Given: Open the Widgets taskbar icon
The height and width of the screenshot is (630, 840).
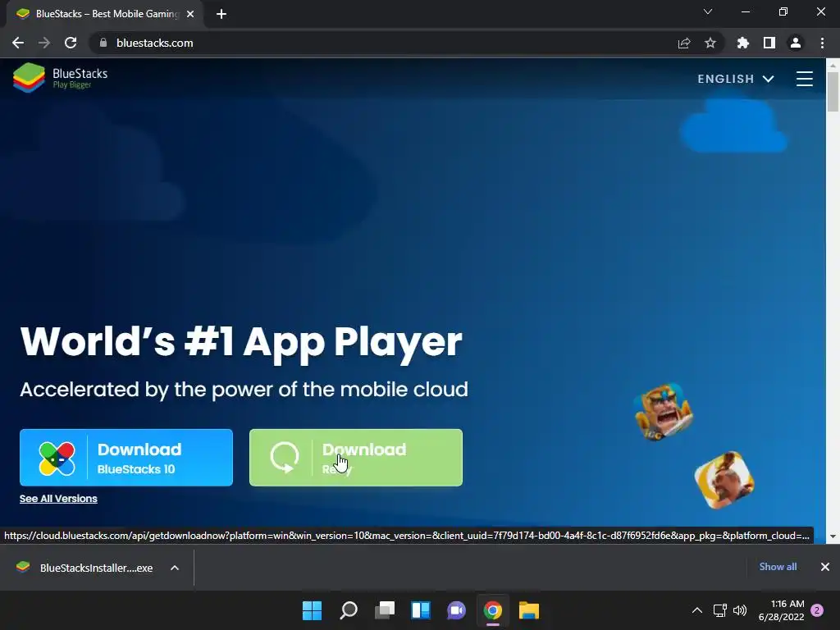Looking at the screenshot, I should click(x=421, y=610).
